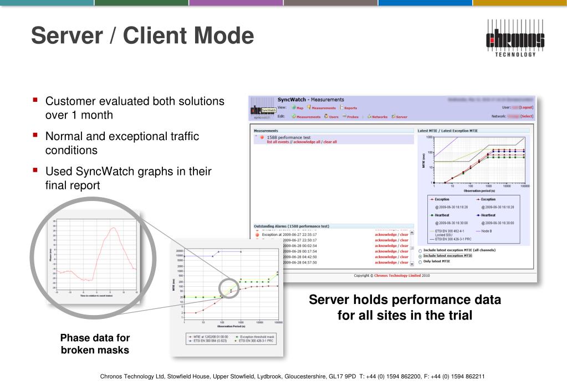
Task: Click 'Exception threshold mask' legend entry
Action: 254,337
